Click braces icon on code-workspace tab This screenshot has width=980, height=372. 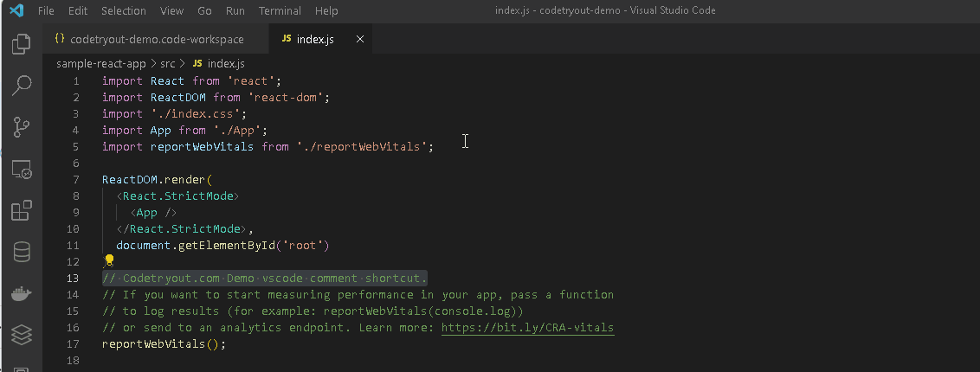(x=60, y=39)
